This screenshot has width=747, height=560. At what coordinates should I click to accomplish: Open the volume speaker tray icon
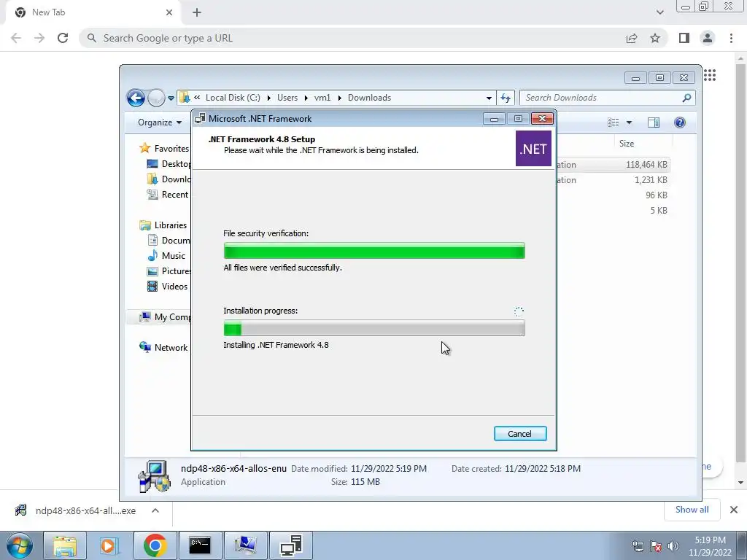[x=673, y=546]
